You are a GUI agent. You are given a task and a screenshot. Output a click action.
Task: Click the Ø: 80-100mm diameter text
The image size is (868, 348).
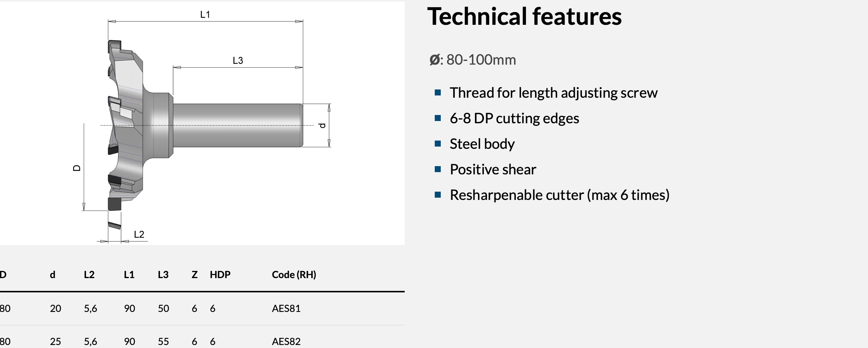click(473, 60)
